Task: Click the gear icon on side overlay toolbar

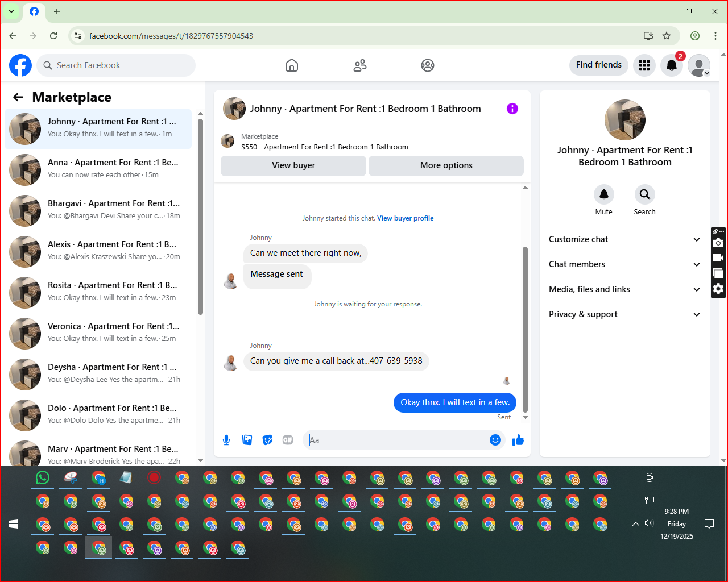Action: [x=718, y=289]
